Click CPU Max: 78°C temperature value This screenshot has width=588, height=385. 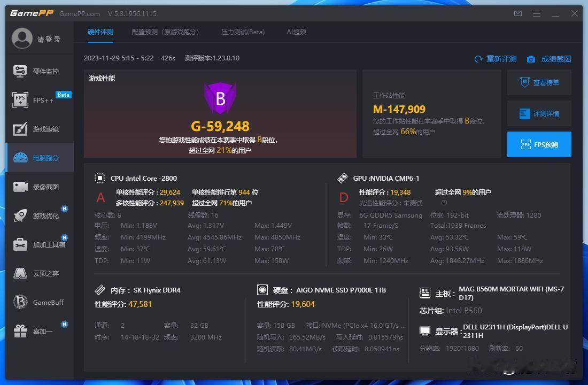pyautogui.click(x=269, y=249)
